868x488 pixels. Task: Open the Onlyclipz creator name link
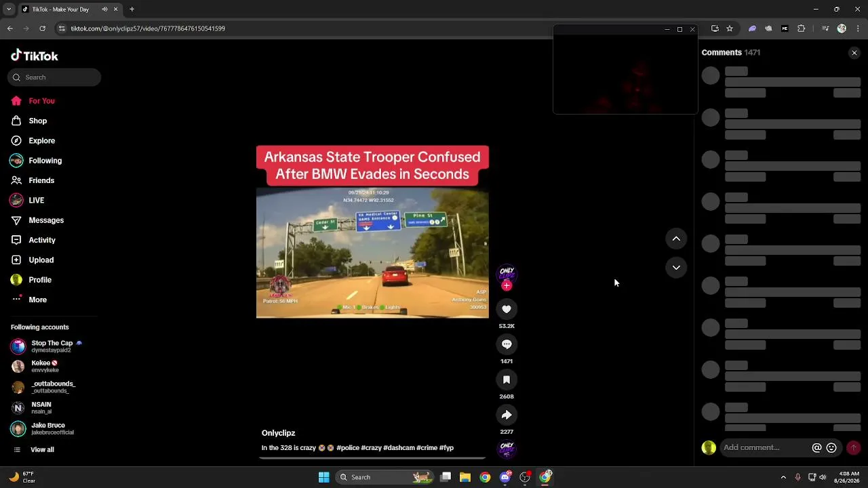click(278, 433)
